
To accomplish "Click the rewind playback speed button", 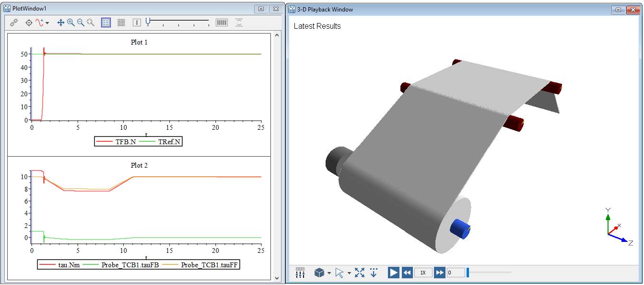I will (x=407, y=273).
